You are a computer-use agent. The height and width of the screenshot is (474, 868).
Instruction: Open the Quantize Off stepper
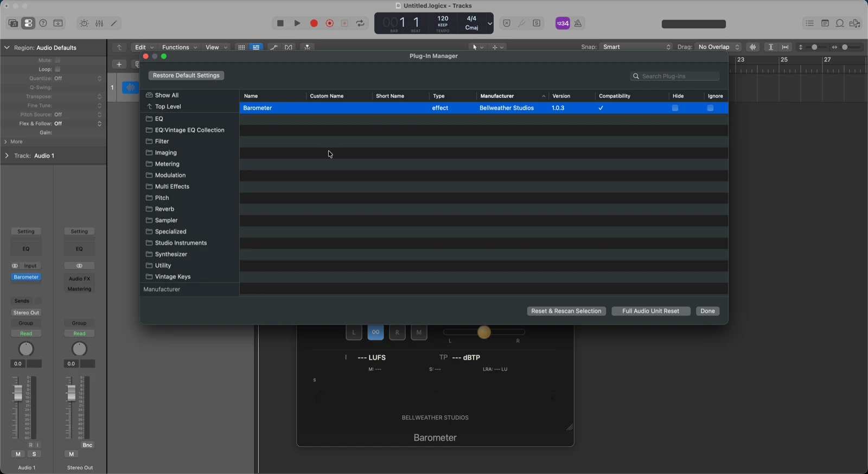(x=99, y=79)
